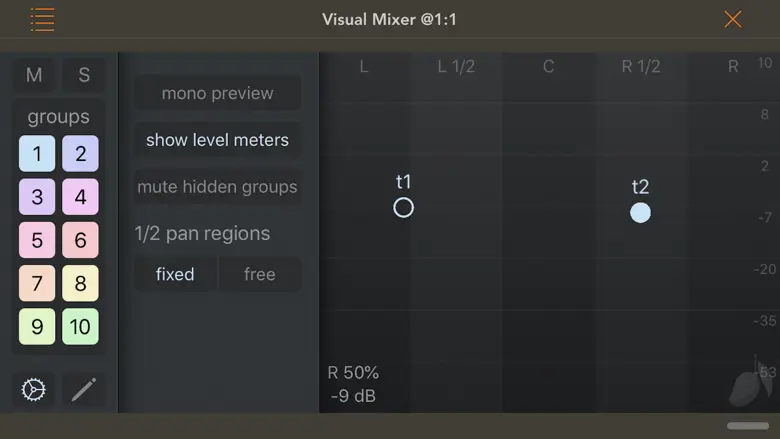Screen dimensions: 780x439
Task: Open settings via the gear icon
Action: [x=34, y=389]
